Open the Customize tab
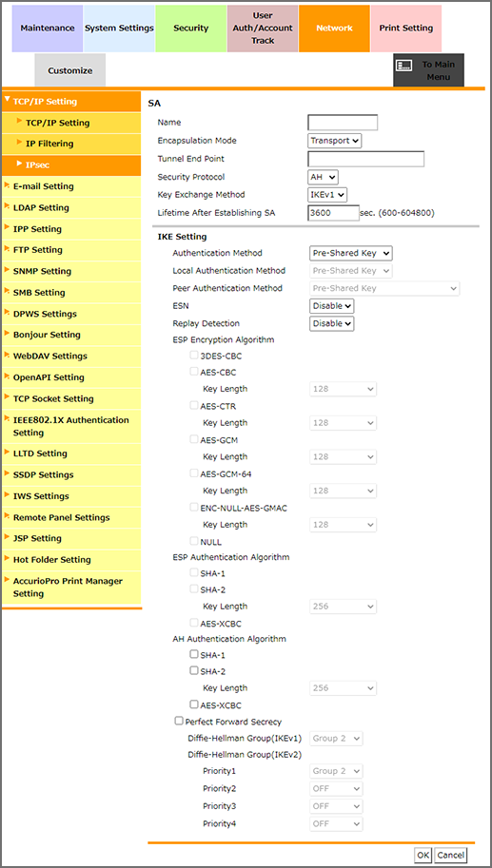The image size is (492, 868). 69,70
